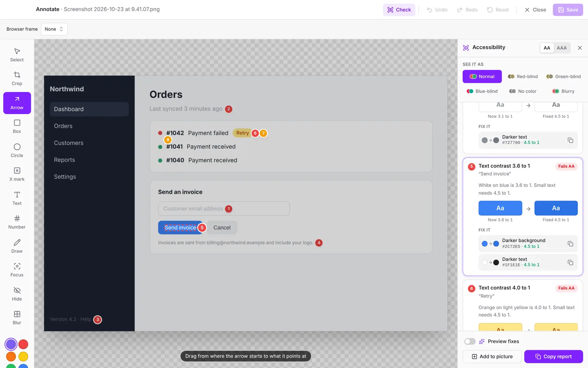Copy the #1F1E1E darker text fix
The width and height of the screenshot is (588, 368).
pos(570,262)
